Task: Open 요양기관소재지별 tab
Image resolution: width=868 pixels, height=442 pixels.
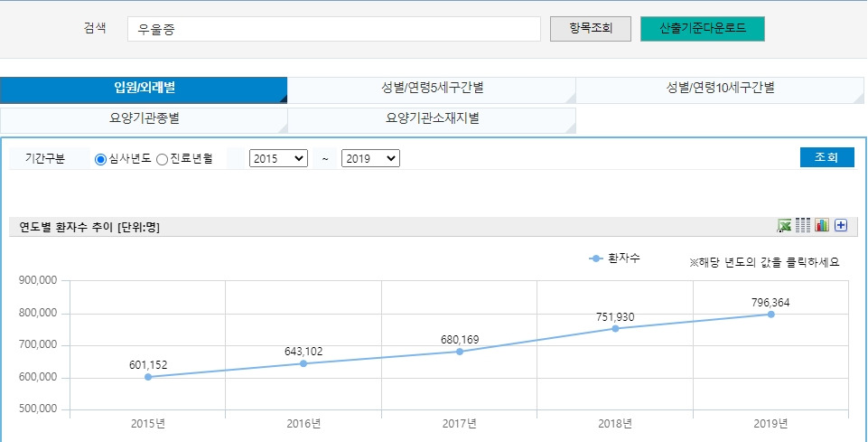Action: (432, 121)
